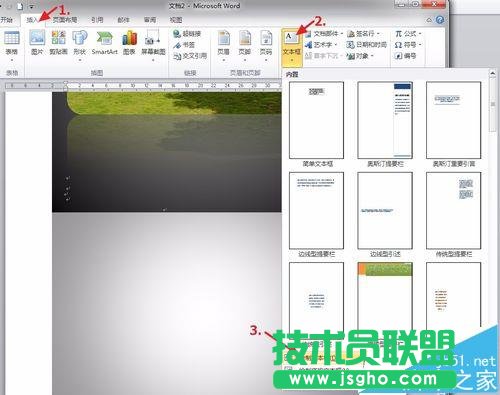Insert an Object (对象)
The height and width of the screenshot is (395, 500).
pyautogui.click(x=360, y=56)
